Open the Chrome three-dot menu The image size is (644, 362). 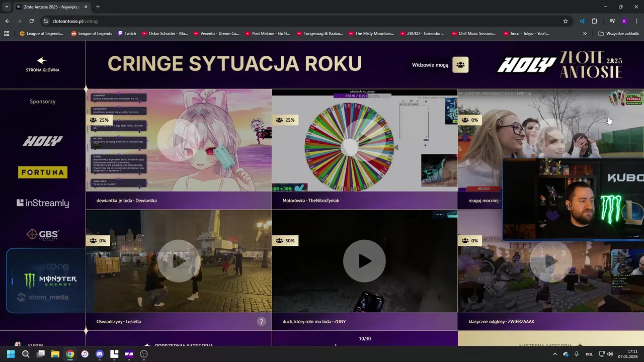[x=636, y=21]
